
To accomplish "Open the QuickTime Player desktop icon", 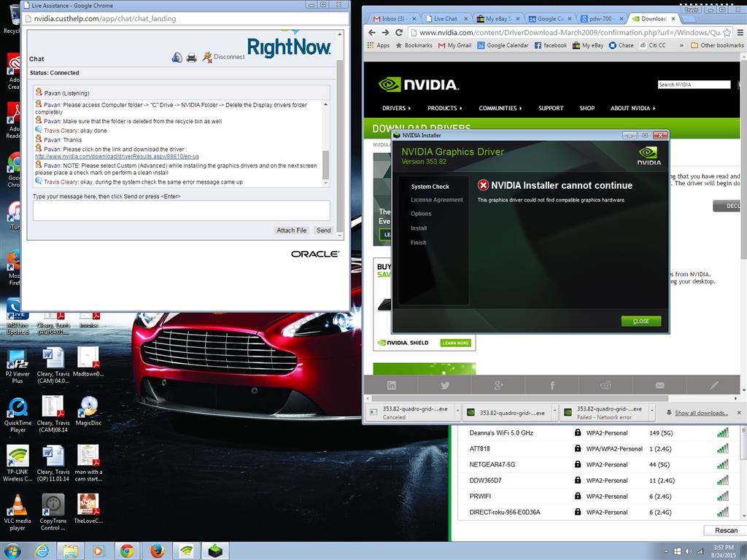I will [18, 415].
